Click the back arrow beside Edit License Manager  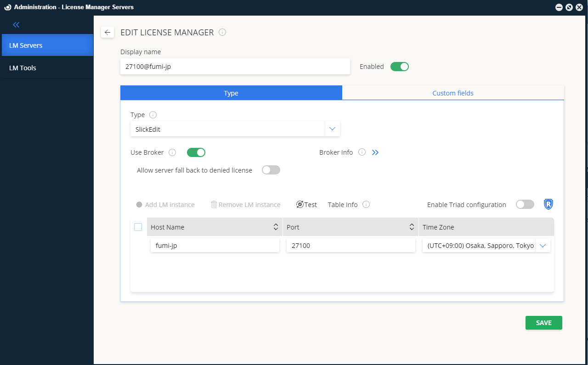click(107, 32)
